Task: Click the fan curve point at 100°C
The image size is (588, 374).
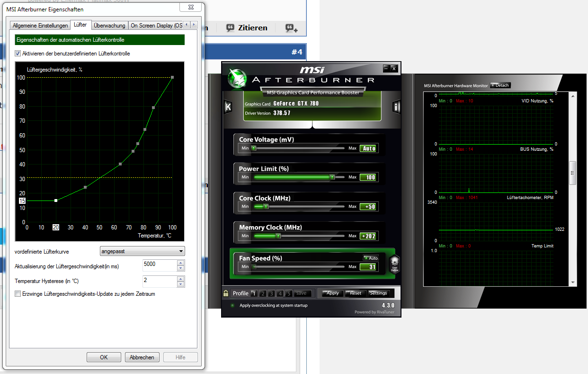Action: (172, 77)
